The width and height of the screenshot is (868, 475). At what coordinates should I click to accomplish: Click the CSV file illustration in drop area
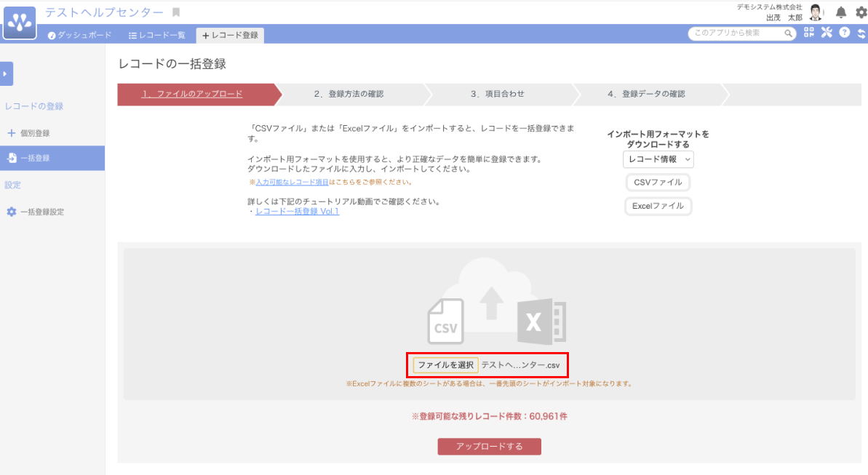445,321
